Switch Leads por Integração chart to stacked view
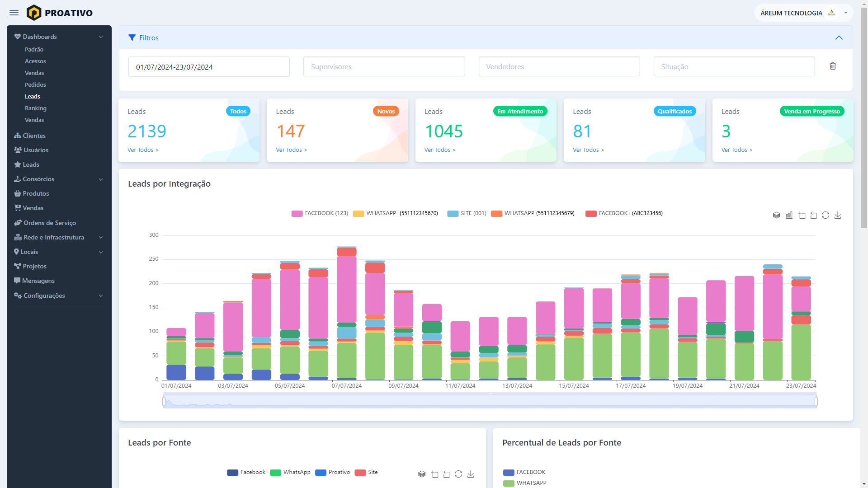Viewport: 868px width, 488px height. [777, 215]
